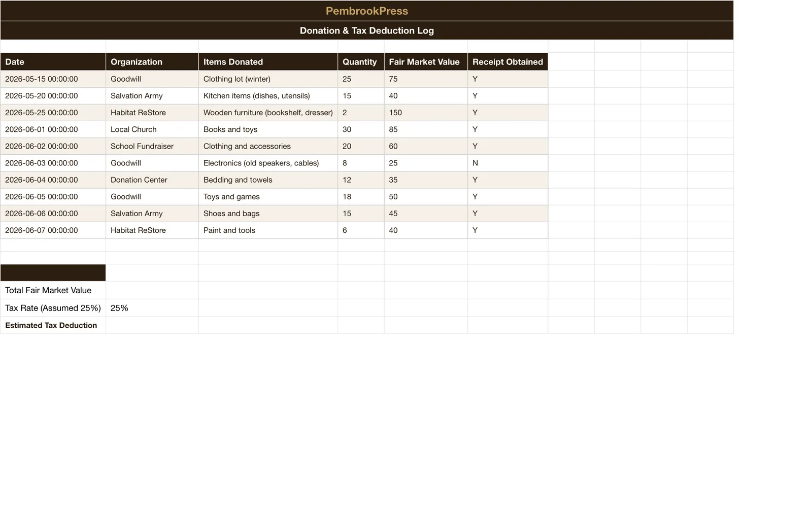The height and width of the screenshot is (522, 812).
Task: Click the Quantity column header
Action: click(x=361, y=62)
